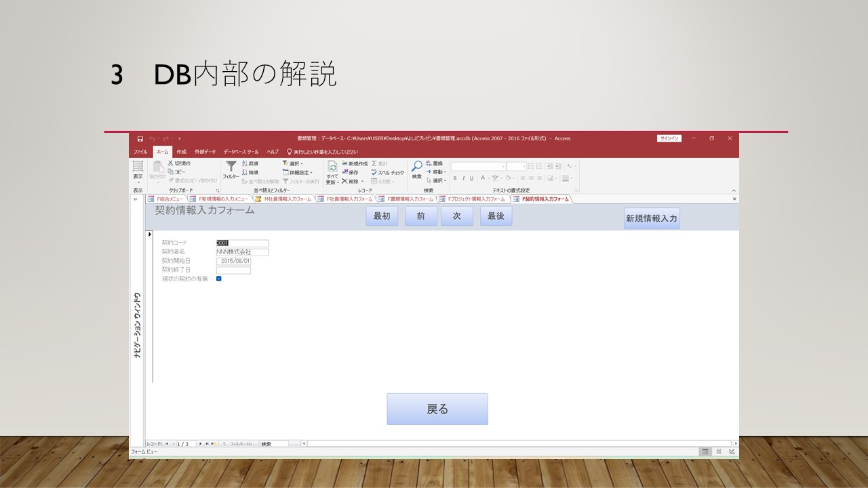Open the font name combo box
Image resolution: width=868 pixels, height=488 pixels.
[479, 166]
